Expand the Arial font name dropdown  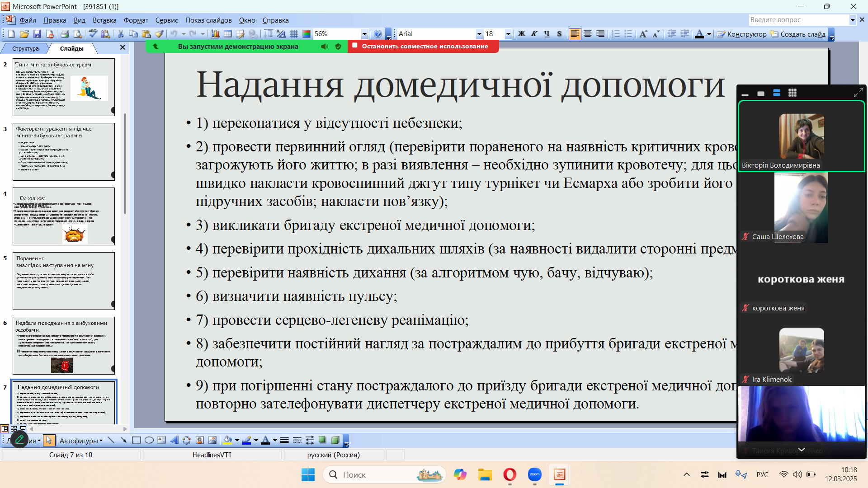click(x=479, y=34)
